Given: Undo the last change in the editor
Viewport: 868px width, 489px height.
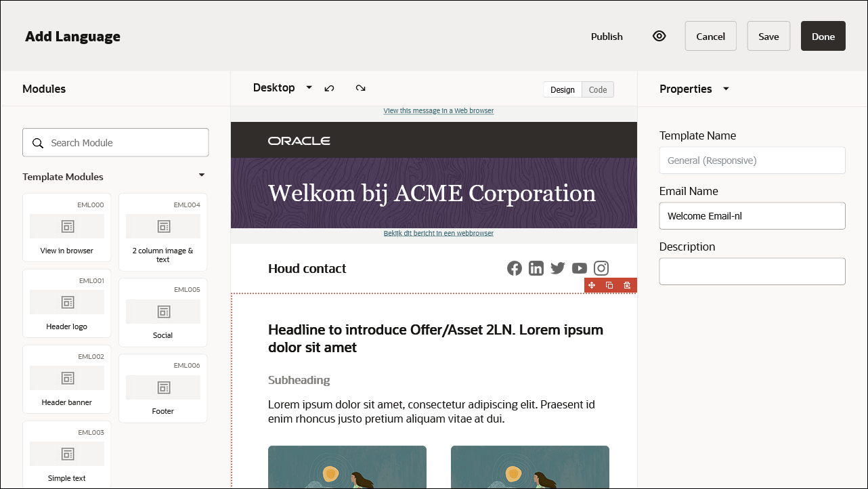Looking at the screenshot, I should tap(330, 87).
